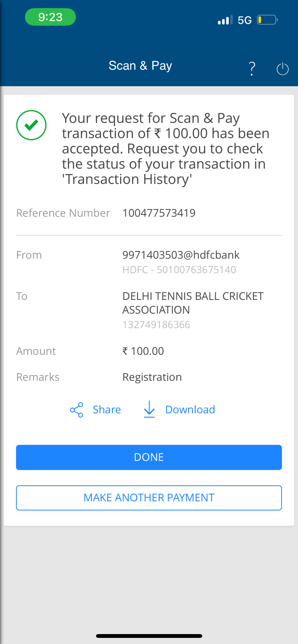298x644 pixels.
Task: Tap the green success checkmark icon
Action: coord(31,125)
